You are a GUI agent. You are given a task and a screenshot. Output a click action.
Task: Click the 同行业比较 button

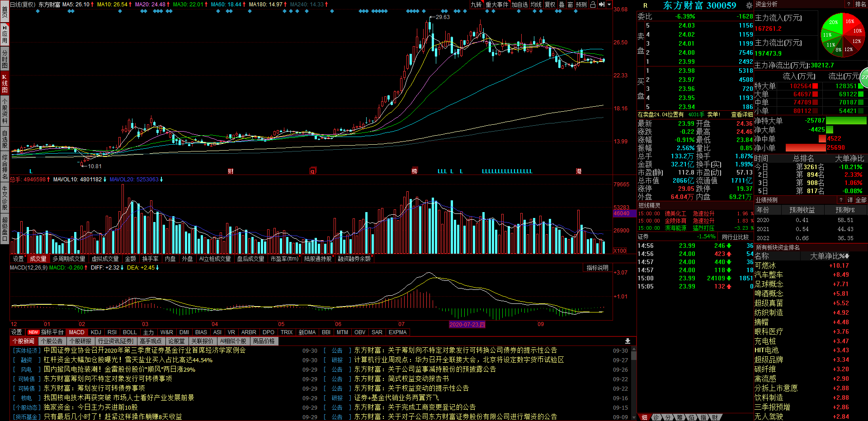tap(735, 237)
